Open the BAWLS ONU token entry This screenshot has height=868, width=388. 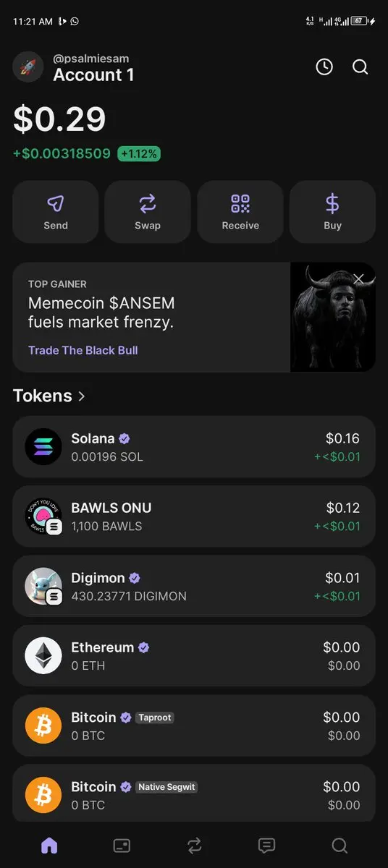(x=194, y=516)
